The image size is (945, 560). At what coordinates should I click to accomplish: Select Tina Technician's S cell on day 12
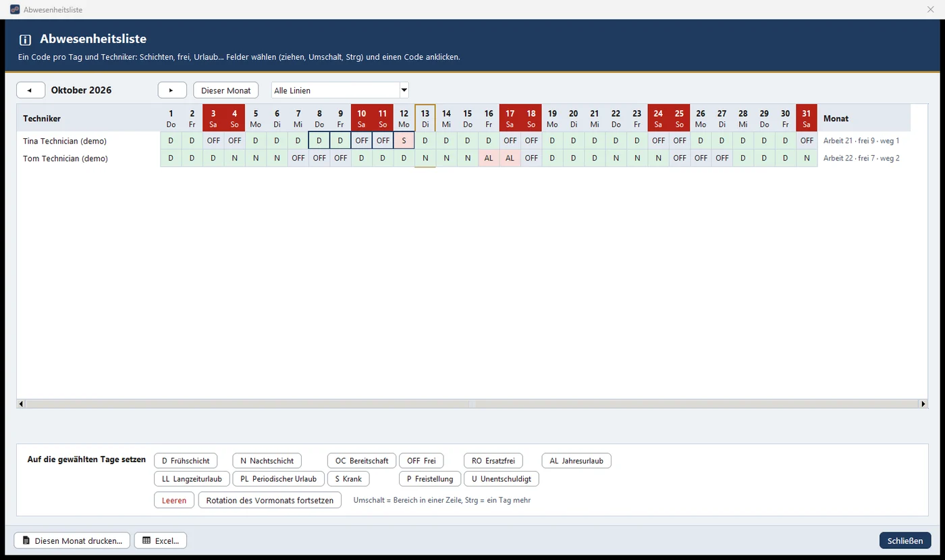tap(404, 141)
